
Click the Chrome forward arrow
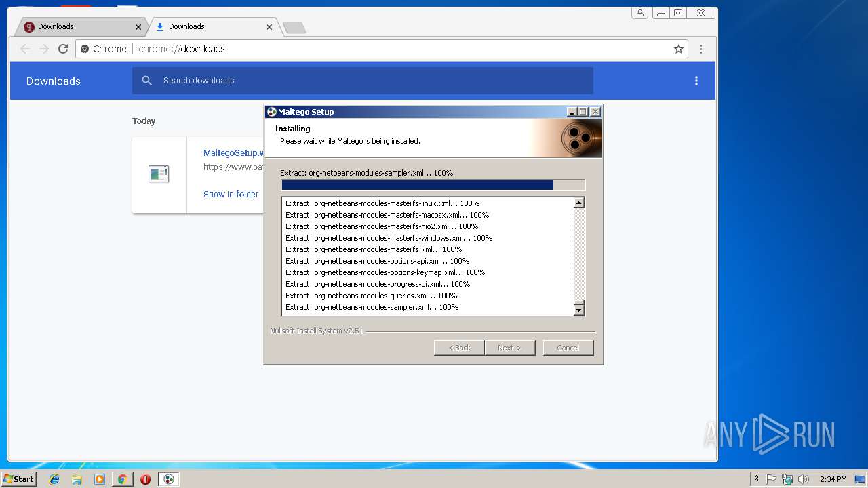pyautogui.click(x=44, y=49)
